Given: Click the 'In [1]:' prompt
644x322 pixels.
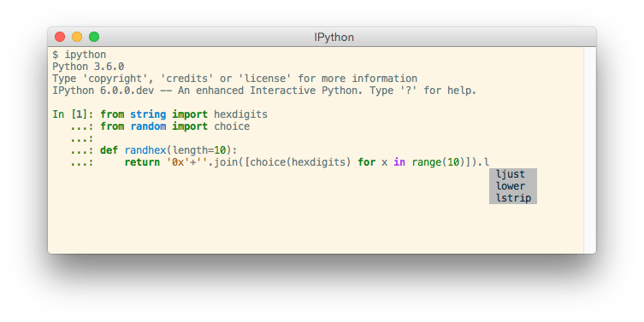Looking at the screenshot, I should pos(73,114).
